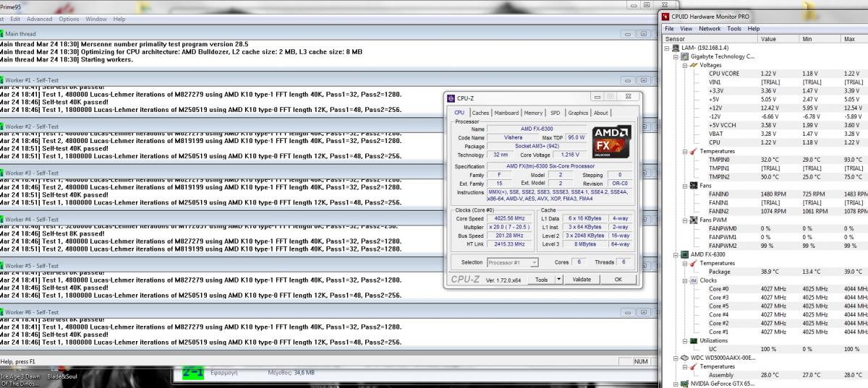Click the NVIDIA GeForce GTX card icon

686,384
